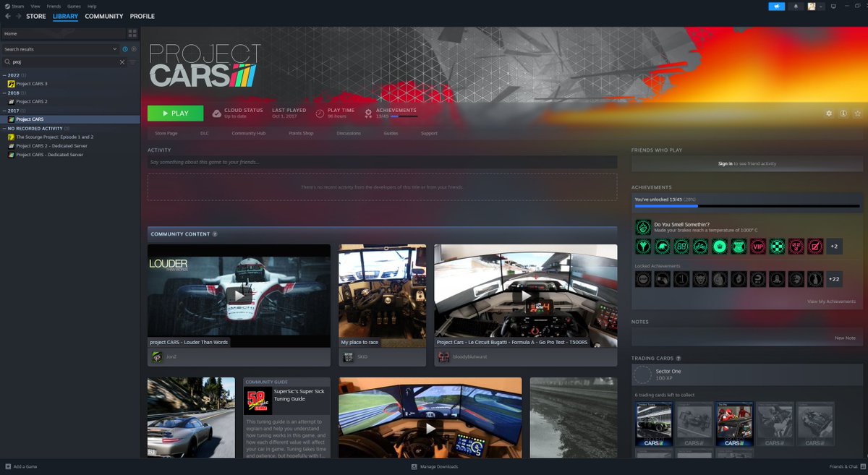Open the Friends menu
Viewport: 868px width, 475px height.
(54, 6)
